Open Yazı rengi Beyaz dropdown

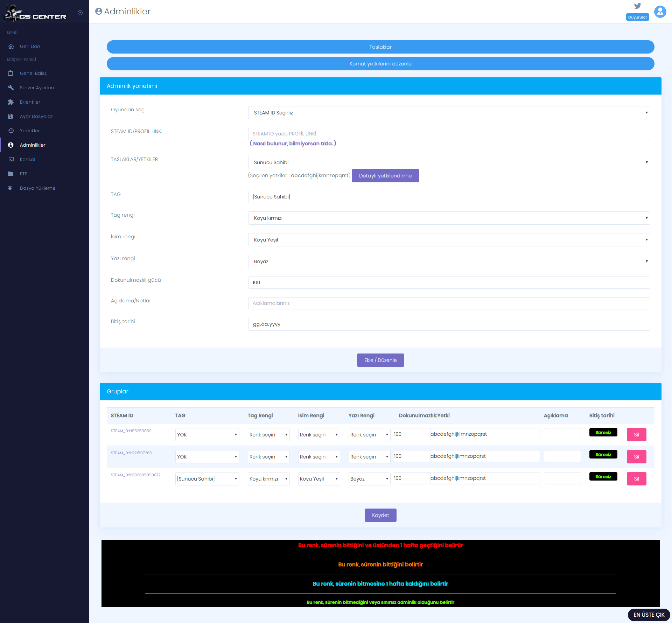point(449,261)
